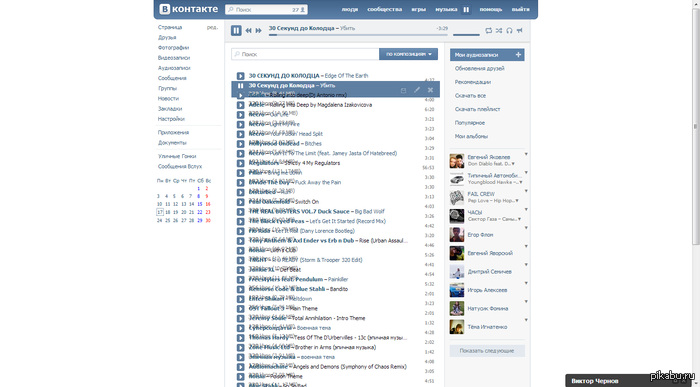The height and width of the screenshot is (387, 700).
Task: Skip to previous track with rewind icon
Action: point(249,31)
